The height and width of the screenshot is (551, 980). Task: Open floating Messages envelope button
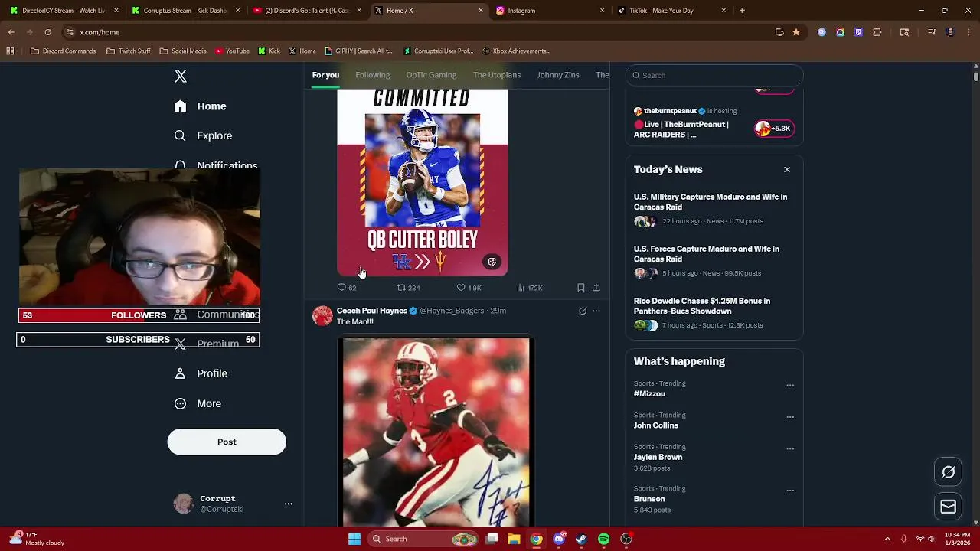click(948, 507)
